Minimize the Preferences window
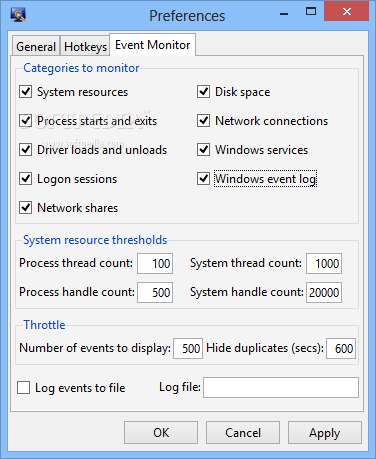This screenshot has height=459, width=376. [284, 13]
